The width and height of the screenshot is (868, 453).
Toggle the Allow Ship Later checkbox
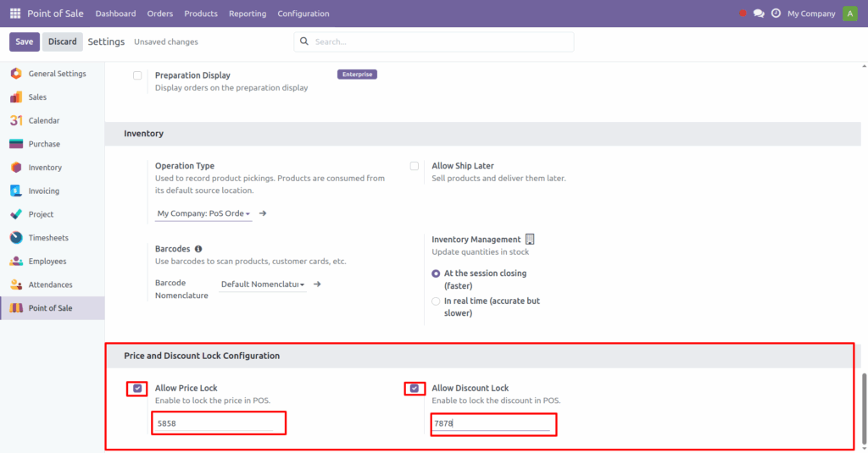[x=415, y=166]
